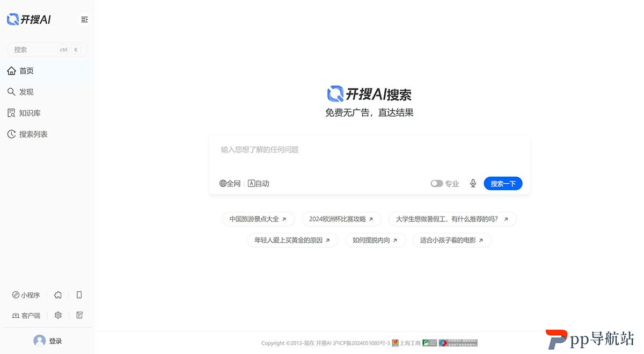Click the receipt-style document icon

[x=79, y=315]
